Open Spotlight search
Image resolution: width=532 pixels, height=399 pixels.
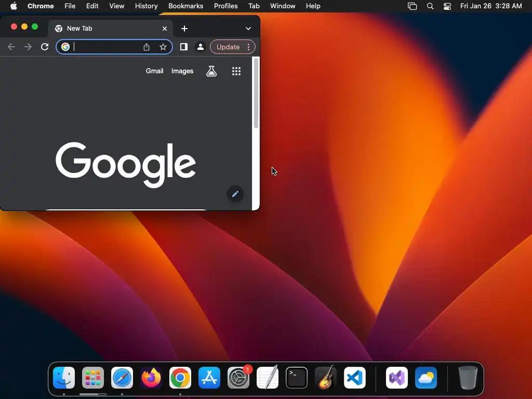click(x=430, y=6)
